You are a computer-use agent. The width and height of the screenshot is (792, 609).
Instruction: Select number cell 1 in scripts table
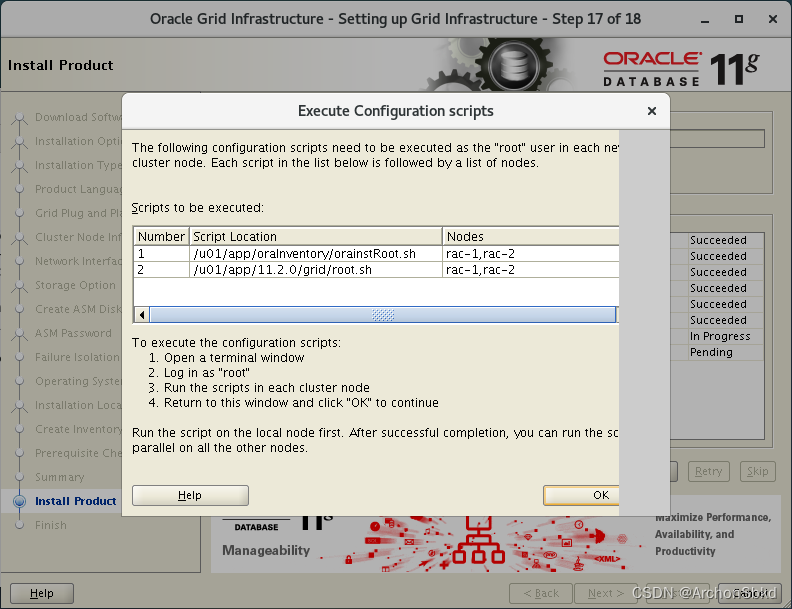(x=162, y=253)
